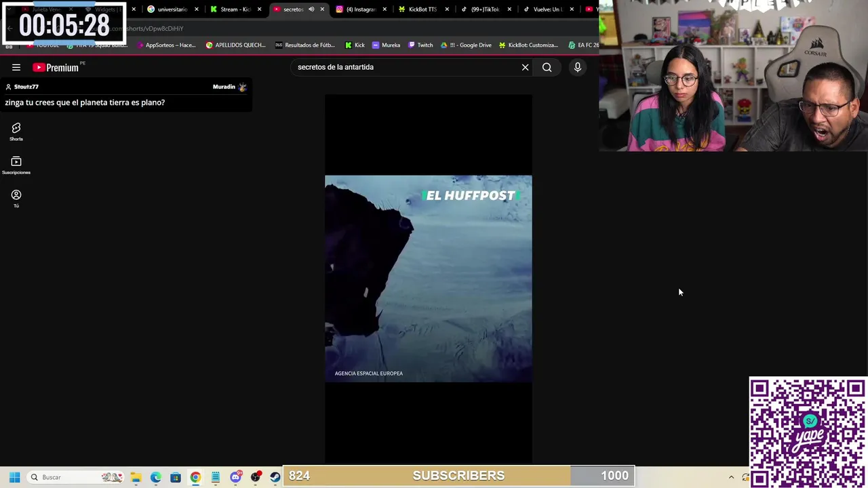
Task: Click the 'Muradin' label in chat overlay
Action: [224, 87]
